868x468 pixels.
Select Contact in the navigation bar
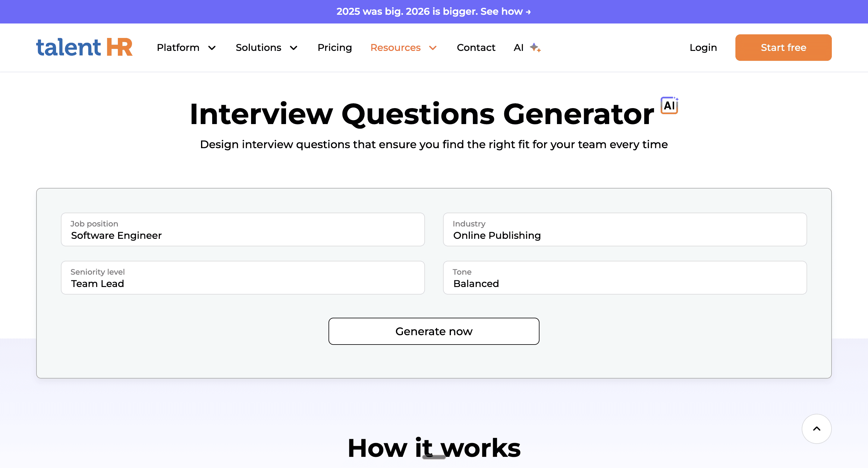click(476, 48)
